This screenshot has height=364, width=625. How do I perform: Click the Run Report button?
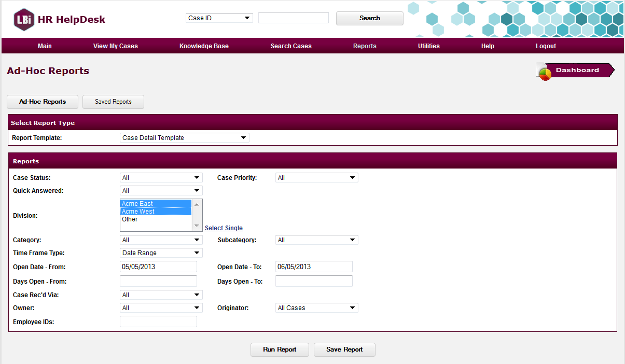tap(280, 349)
